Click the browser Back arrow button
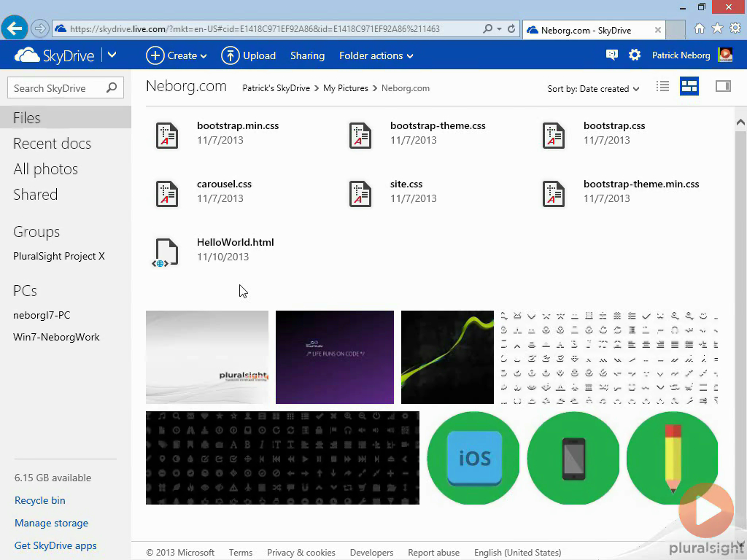 [15, 28]
